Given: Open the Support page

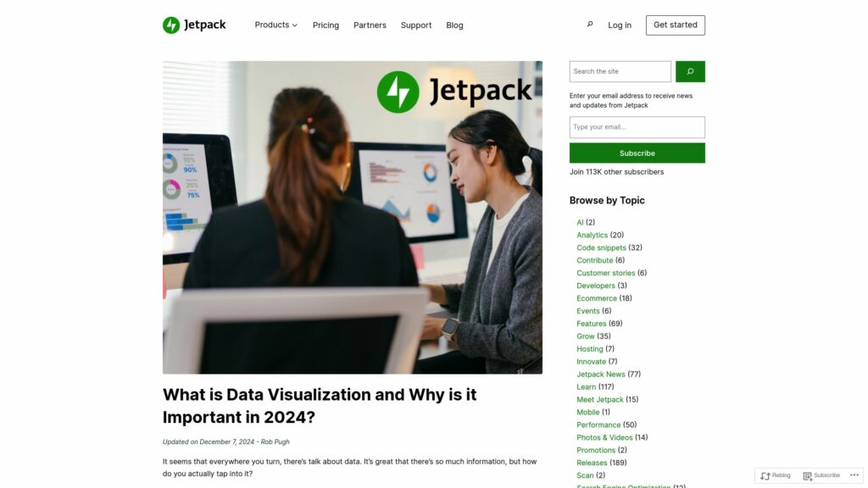Looking at the screenshot, I should click(x=415, y=25).
